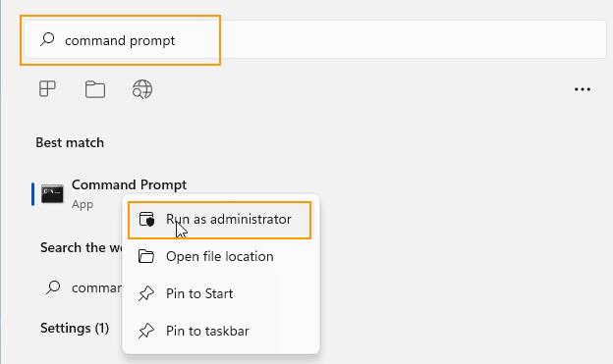Click the pin icon beside Pin to taskbar

pyautogui.click(x=146, y=332)
